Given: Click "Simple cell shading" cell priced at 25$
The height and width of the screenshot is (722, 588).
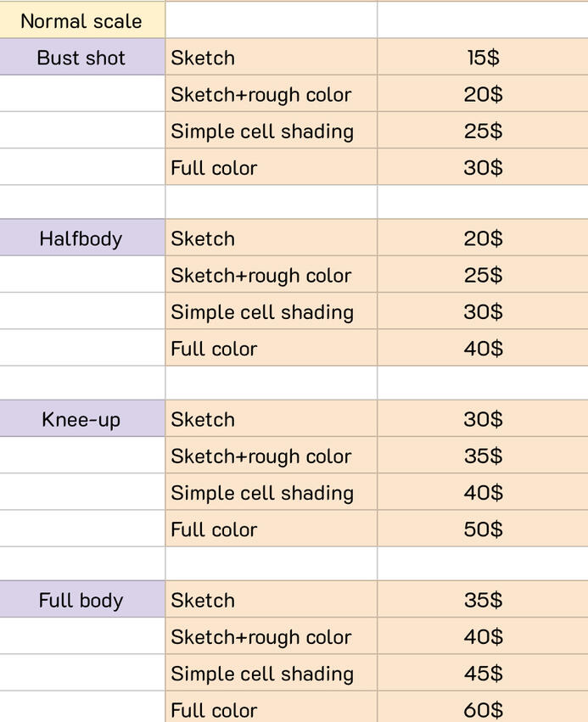Looking at the screenshot, I should pos(271,132).
